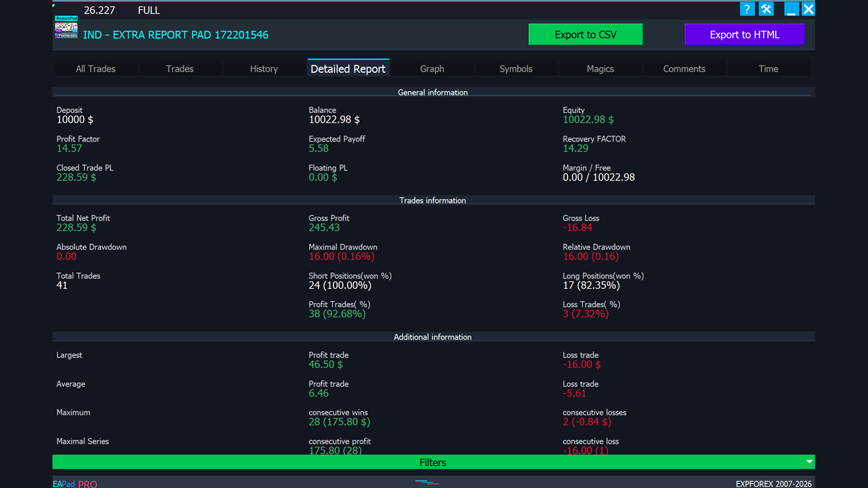The image size is (868, 488).
Task: Switch to the Graph tab
Action: pos(432,69)
